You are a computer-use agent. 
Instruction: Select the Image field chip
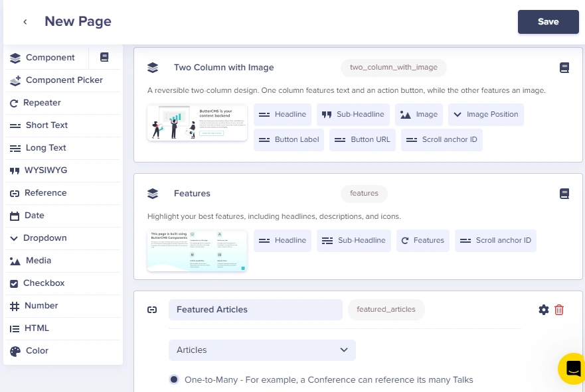coord(418,114)
